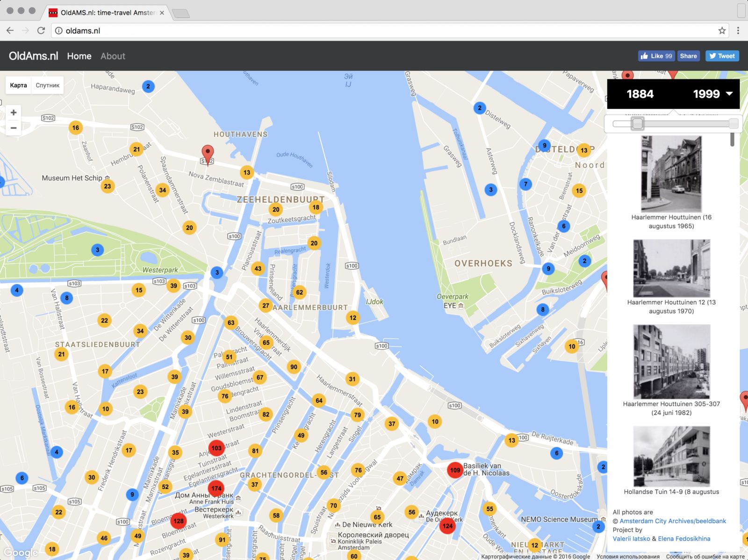Click the Facebook Like button
The height and width of the screenshot is (560, 748).
656,56
